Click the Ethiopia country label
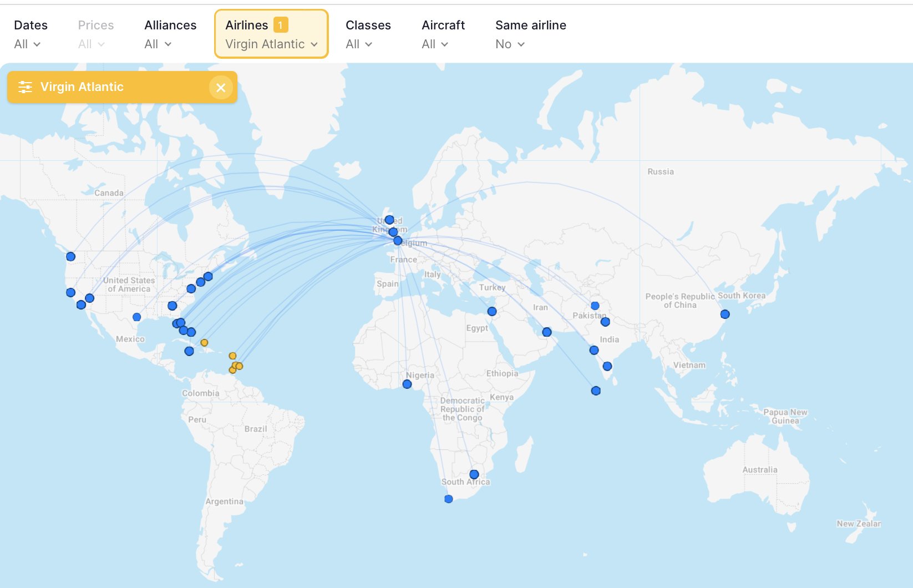This screenshot has height=588, width=913. pos(502,373)
